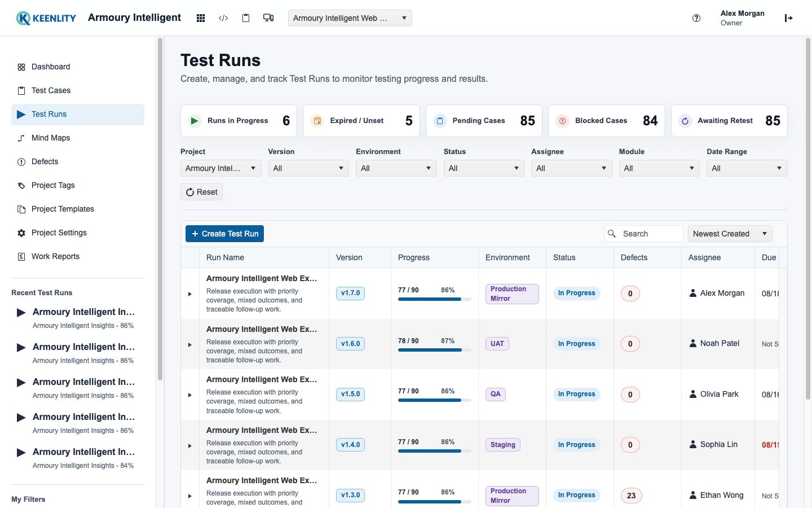Click the main page vertical scrollbar
Viewport: 812px width, 508px height.
(x=808, y=219)
